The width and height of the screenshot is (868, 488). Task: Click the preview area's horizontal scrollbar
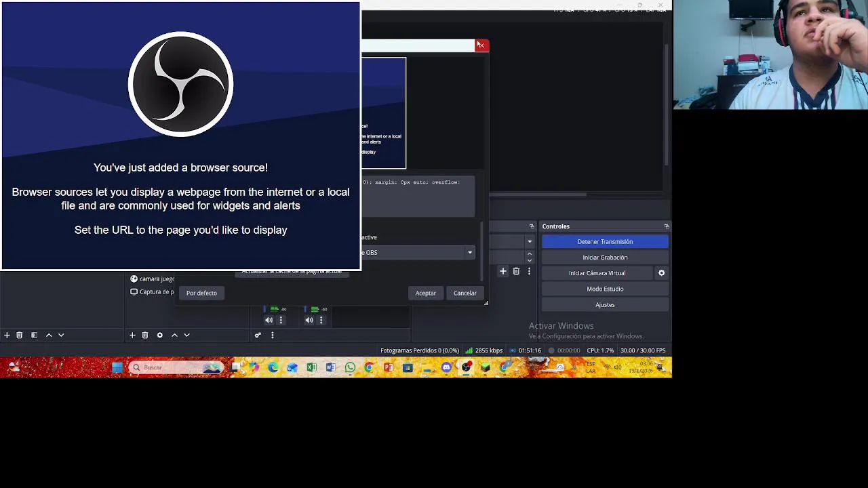538,195
